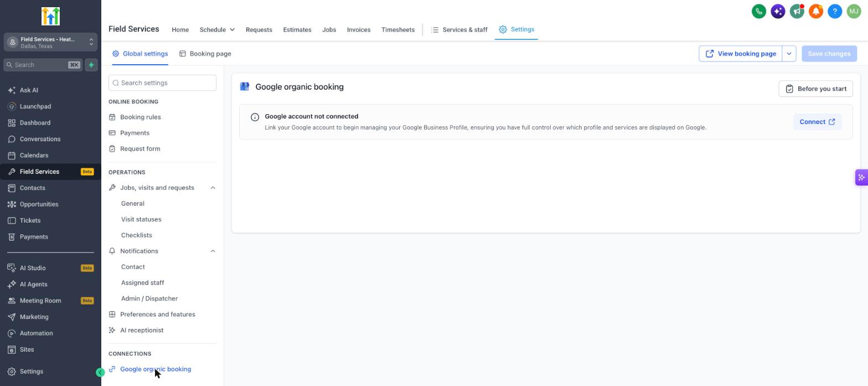Open the Requests tab
Screen dimensions: 868x386
coord(259,29)
